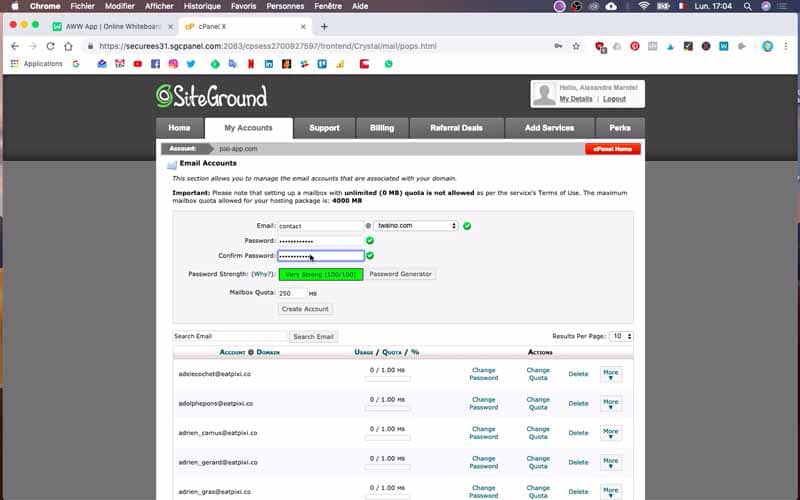The height and width of the screenshot is (500, 800).
Task: Open the twaino.com domain dropdown
Action: [x=416, y=226]
